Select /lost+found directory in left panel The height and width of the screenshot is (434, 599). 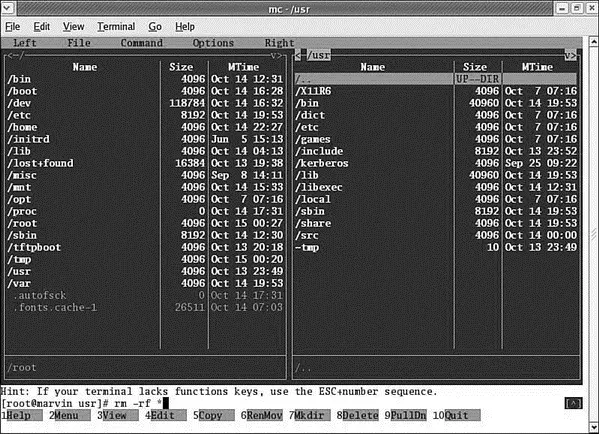pyautogui.click(x=145, y=163)
